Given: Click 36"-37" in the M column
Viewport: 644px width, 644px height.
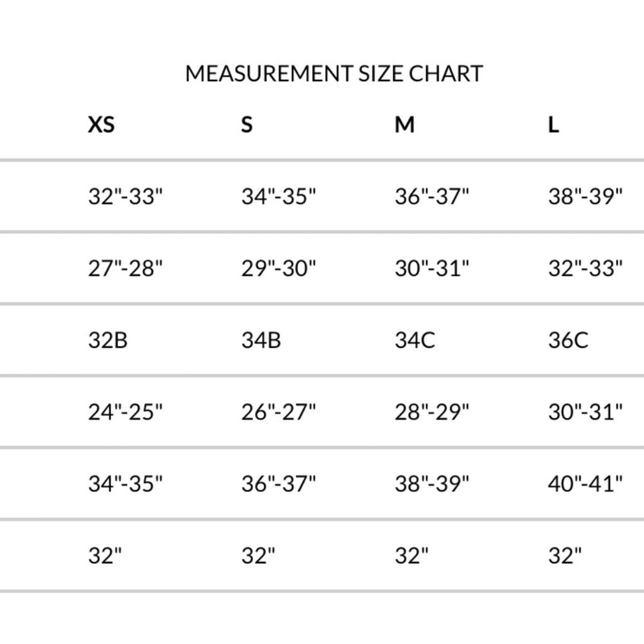Looking at the screenshot, I should click(x=432, y=196).
